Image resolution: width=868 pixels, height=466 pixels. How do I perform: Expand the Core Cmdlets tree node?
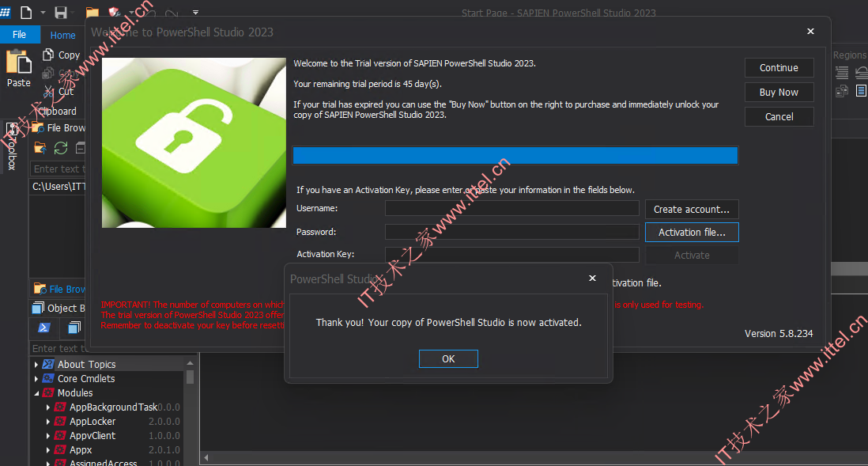(x=36, y=378)
